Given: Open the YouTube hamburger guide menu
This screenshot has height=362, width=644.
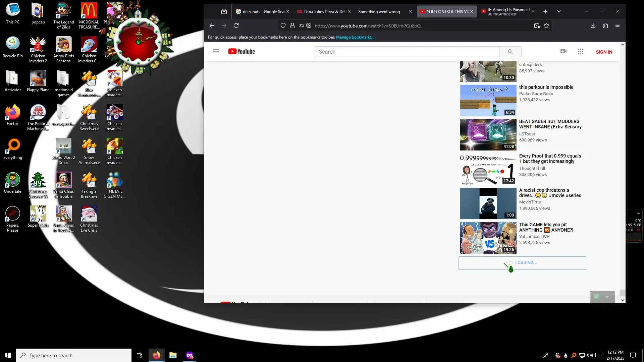Looking at the screenshot, I should tap(216, 51).
